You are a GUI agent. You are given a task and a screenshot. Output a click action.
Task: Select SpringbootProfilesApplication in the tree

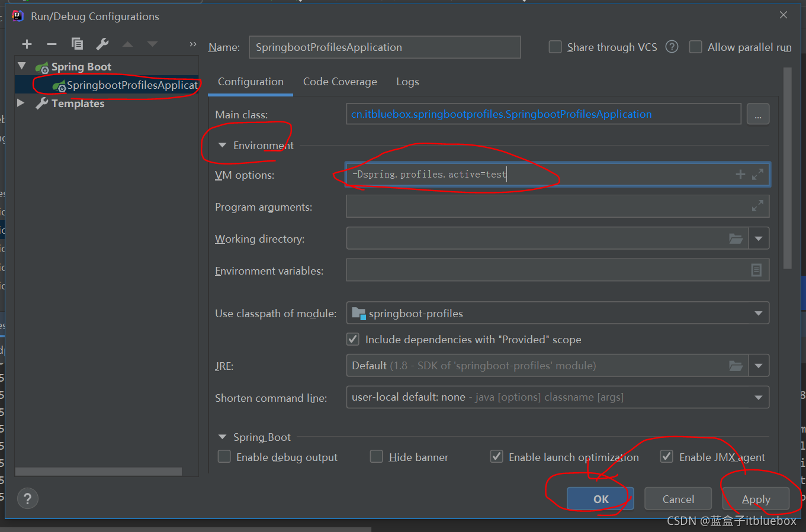click(x=107, y=85)
